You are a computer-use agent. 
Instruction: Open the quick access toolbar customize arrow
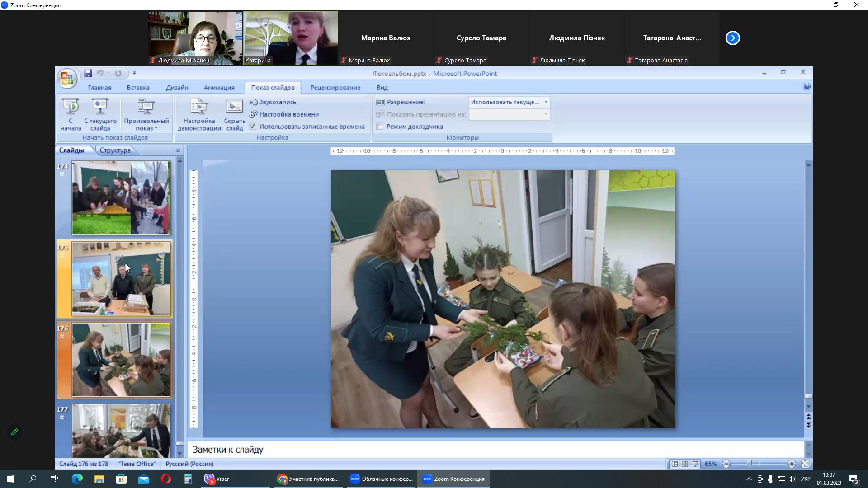tap(134, 73)
